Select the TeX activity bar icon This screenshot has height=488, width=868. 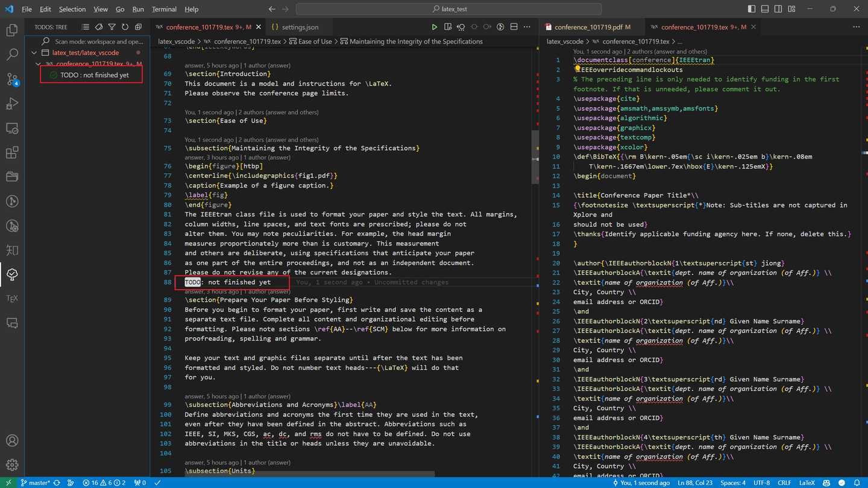(12, 297)
